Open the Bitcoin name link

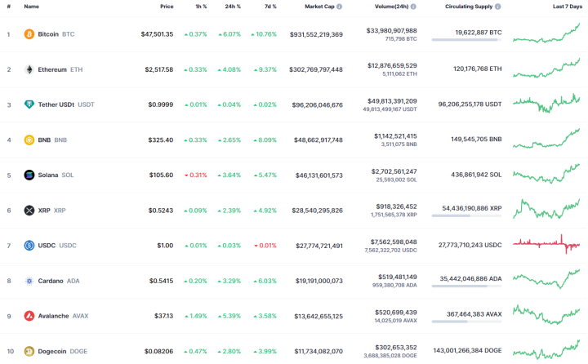pos(48,34)
